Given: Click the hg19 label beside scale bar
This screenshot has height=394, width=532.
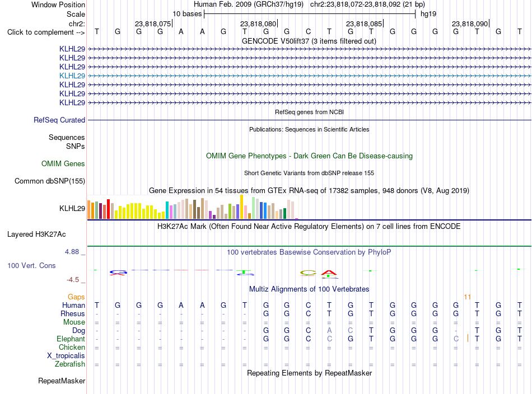Looking at the screenshot, I should click(x=428, y=14).
